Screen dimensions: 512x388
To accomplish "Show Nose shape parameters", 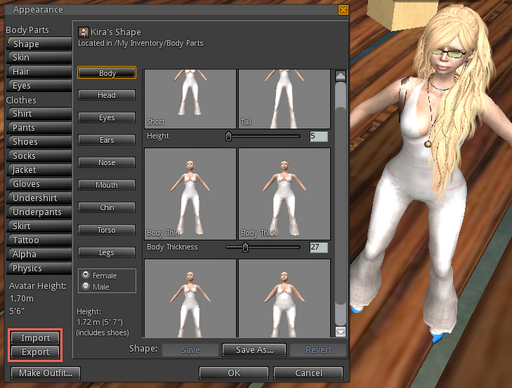I will tap(107, 162).
